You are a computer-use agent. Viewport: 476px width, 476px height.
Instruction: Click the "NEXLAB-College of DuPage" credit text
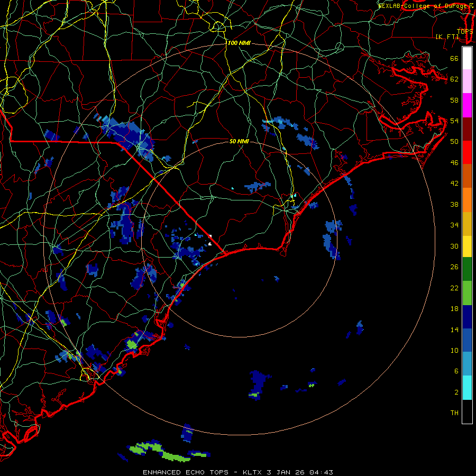[x=422, y=6]
